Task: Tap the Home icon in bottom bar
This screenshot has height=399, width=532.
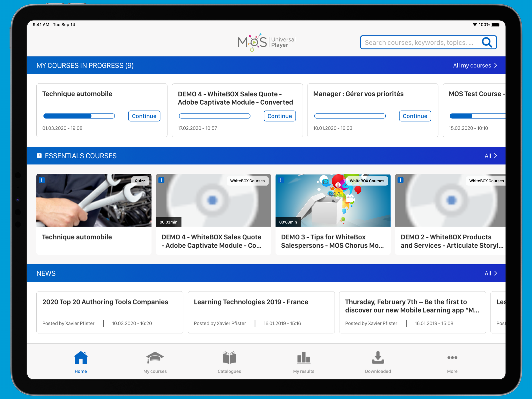Action: tap(81, 357)
